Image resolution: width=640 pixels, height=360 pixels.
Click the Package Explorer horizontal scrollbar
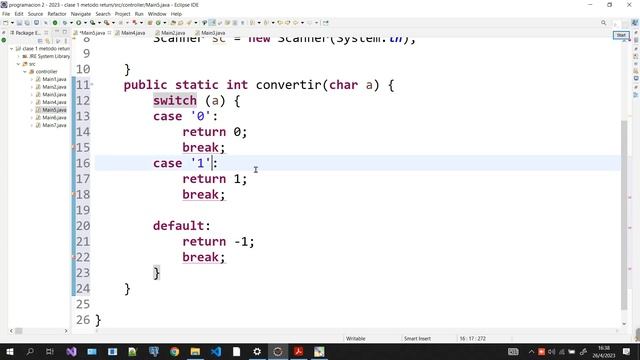coord(19,331)
